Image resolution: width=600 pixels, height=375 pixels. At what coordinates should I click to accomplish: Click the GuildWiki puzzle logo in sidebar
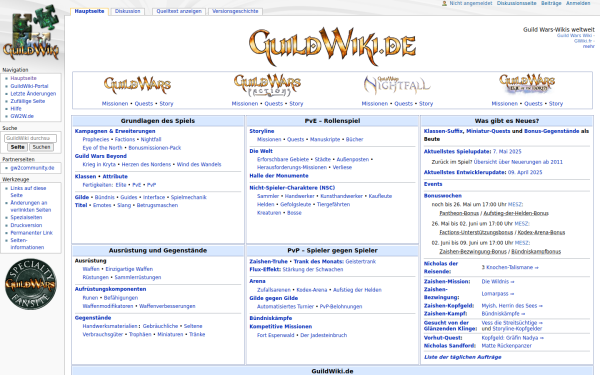[31, 32]
